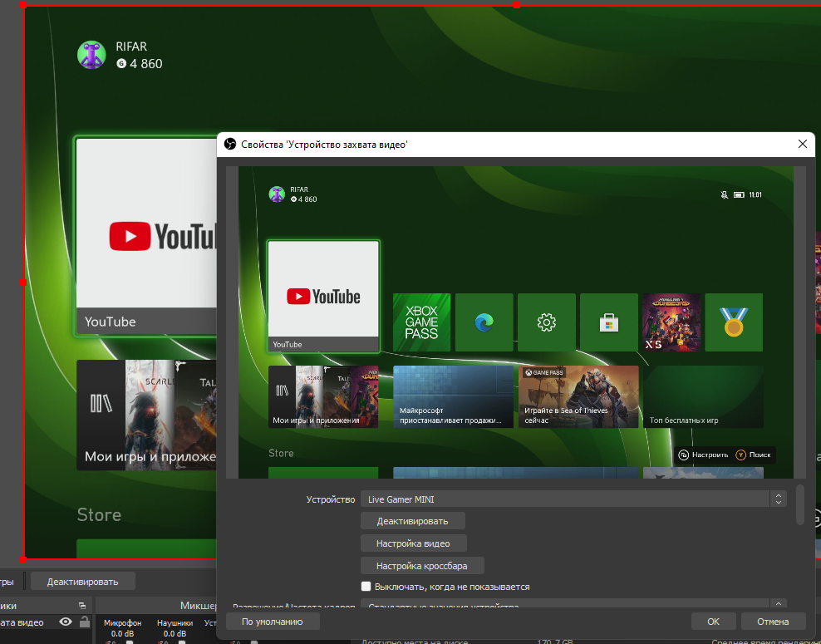821x644 pixels.
Task: Click the Y 'Поиск' hint in the dialog preview
Action: pos(754,455)
